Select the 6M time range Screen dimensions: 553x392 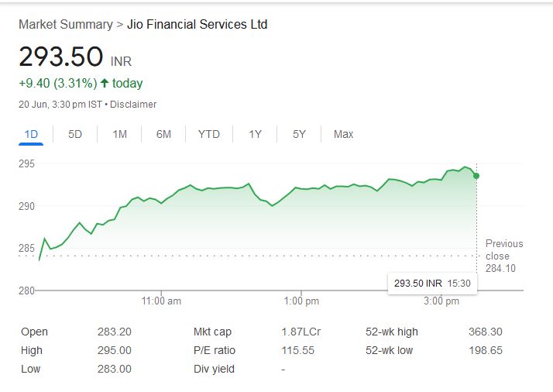tap(163, 134)
